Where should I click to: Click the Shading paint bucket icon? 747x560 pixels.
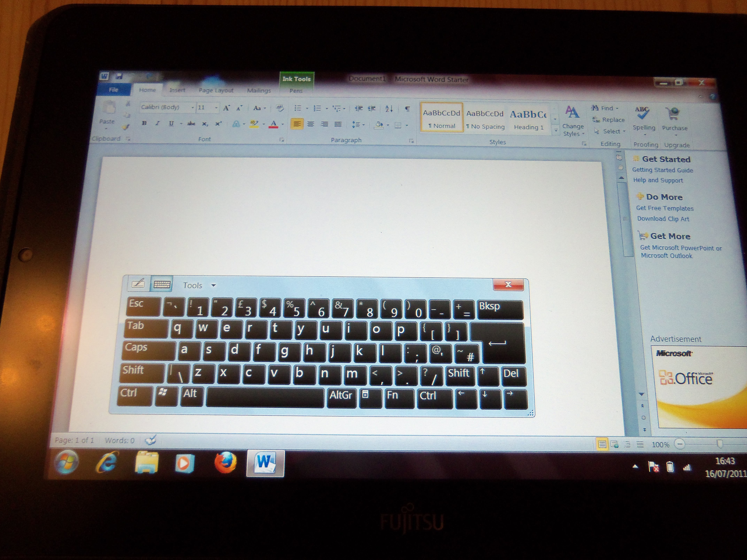379,125
